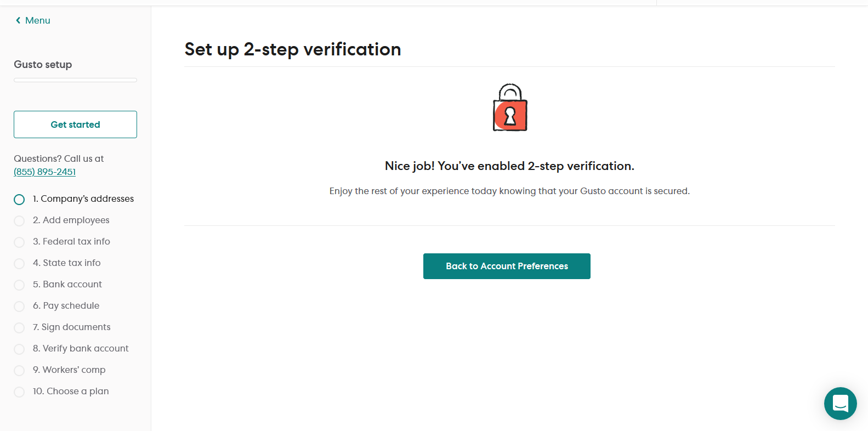Click the circle beside Workers' comp step
This screenshot has width=868, height=431.
[x=19, y=371]
